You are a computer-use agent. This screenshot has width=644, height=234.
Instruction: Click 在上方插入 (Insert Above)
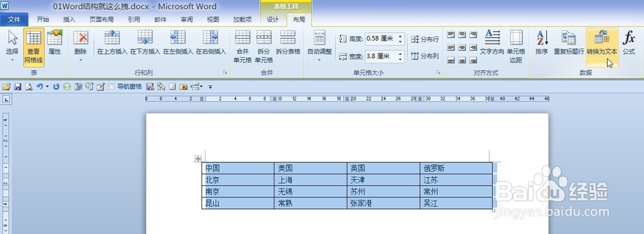click(x=111, y=43)
